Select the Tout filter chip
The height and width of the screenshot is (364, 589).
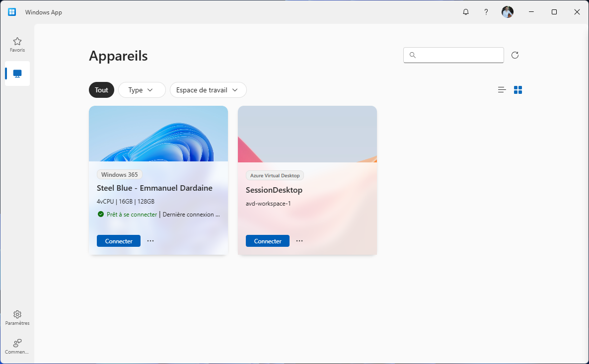coord(101,90)
